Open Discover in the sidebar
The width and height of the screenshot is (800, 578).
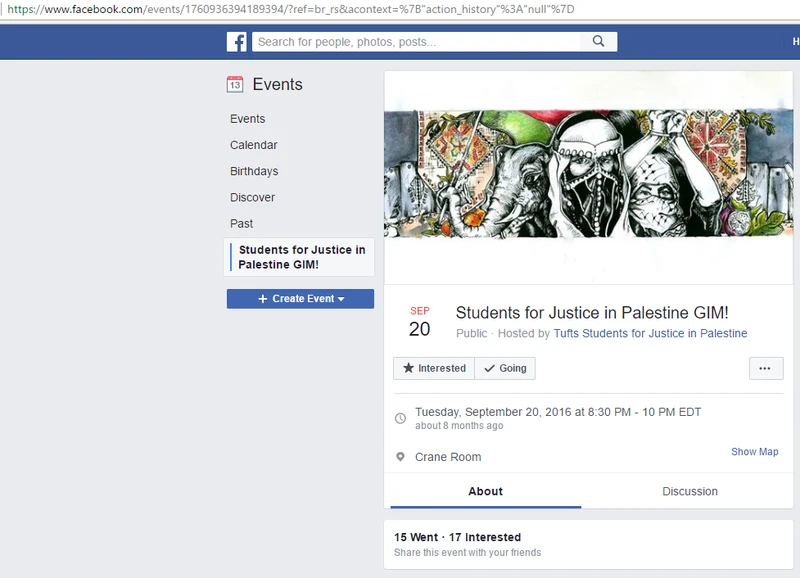[253, 197]
